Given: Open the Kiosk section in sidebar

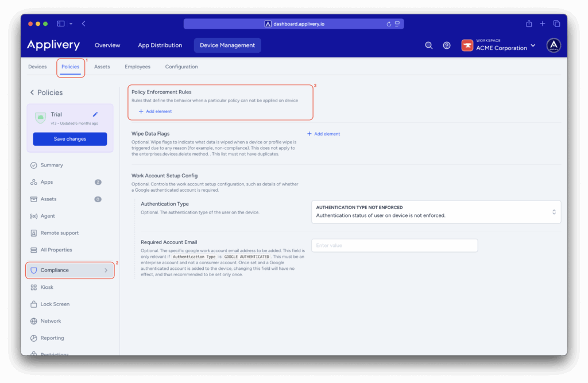Looking at the screenshot, I should tap(47, 287).
